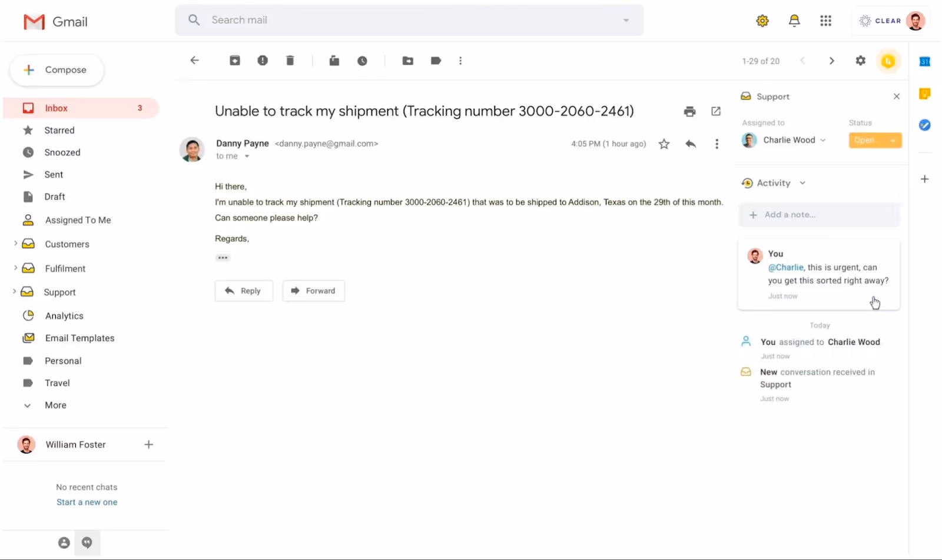Delete this email with trash icon

pyautogui.click(x=290, y=61)
